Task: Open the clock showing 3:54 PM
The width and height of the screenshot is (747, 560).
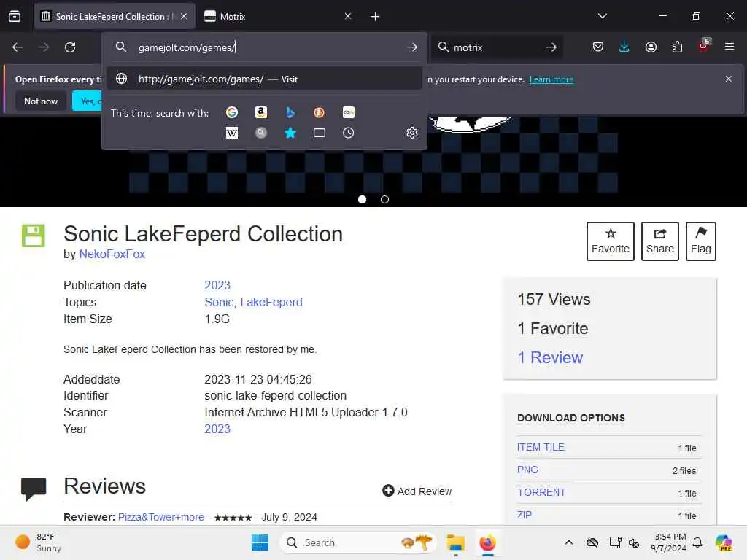Action: [669, 542]
